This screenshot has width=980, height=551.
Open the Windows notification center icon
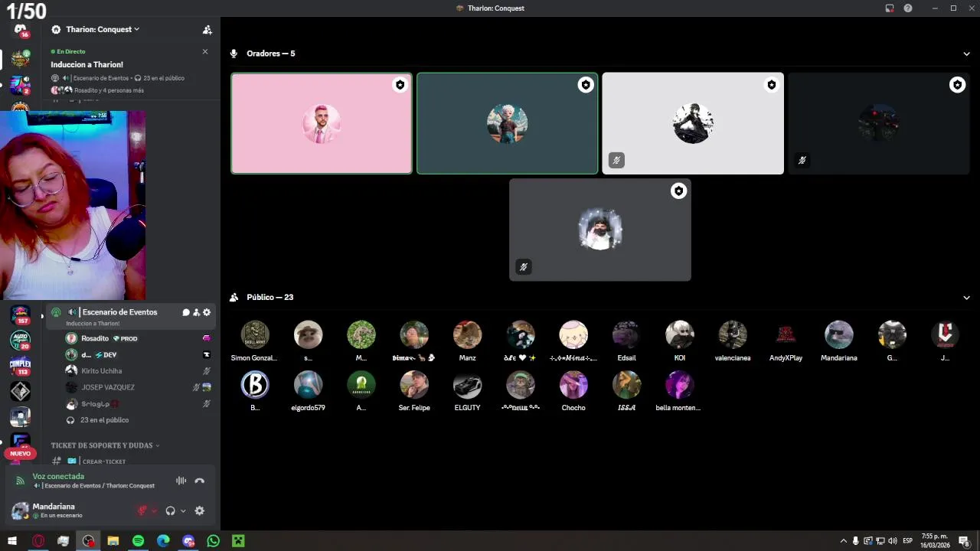pos(964,541)
